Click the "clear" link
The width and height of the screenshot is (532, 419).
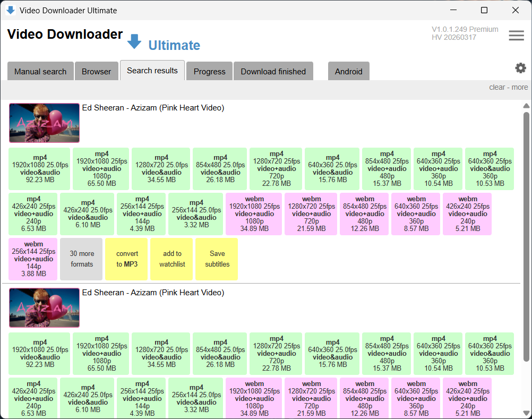pos(497,87)
